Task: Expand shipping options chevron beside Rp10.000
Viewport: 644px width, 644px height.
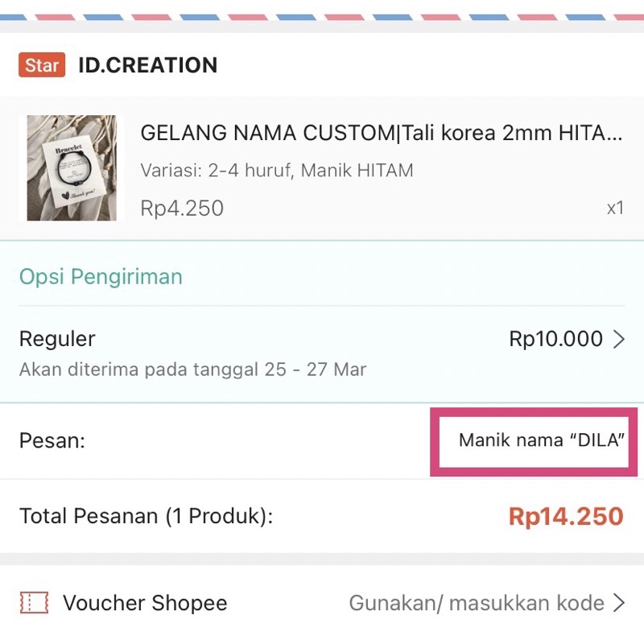Action: click(x=619, y=340)
